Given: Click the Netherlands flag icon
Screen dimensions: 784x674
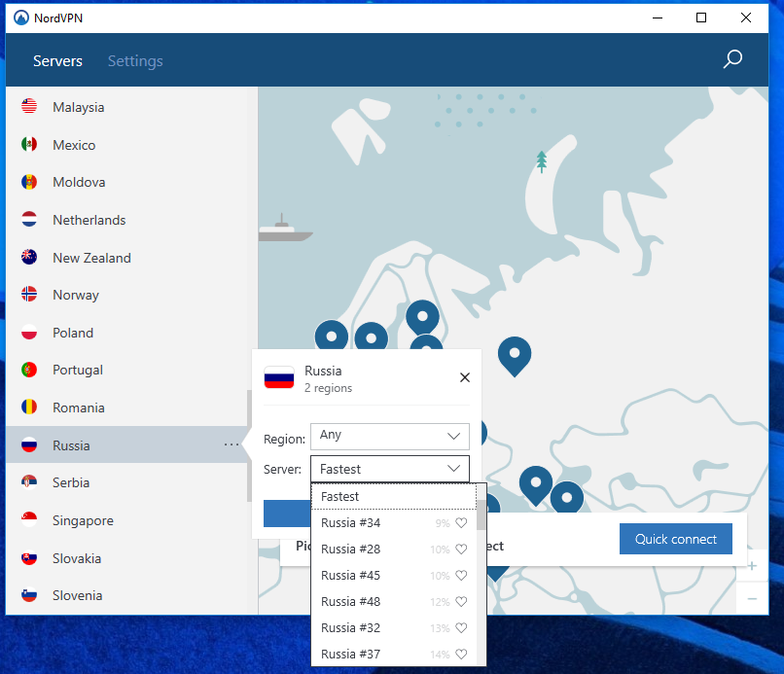Looking at the screenshot, I should pos(29,219).
